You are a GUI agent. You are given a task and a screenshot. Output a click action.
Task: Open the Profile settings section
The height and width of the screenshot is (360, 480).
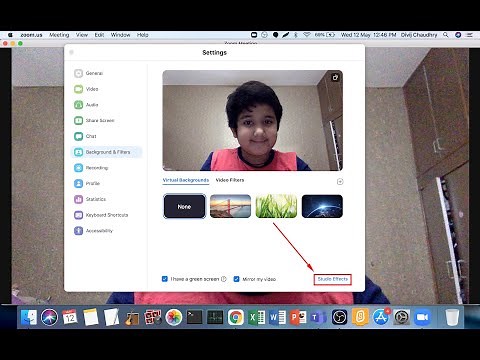tap(87, 183)
